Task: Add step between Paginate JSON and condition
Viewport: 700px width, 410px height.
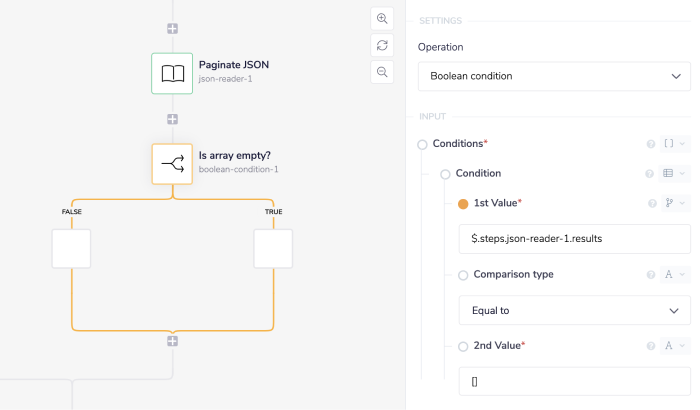Action: point(172,119)
